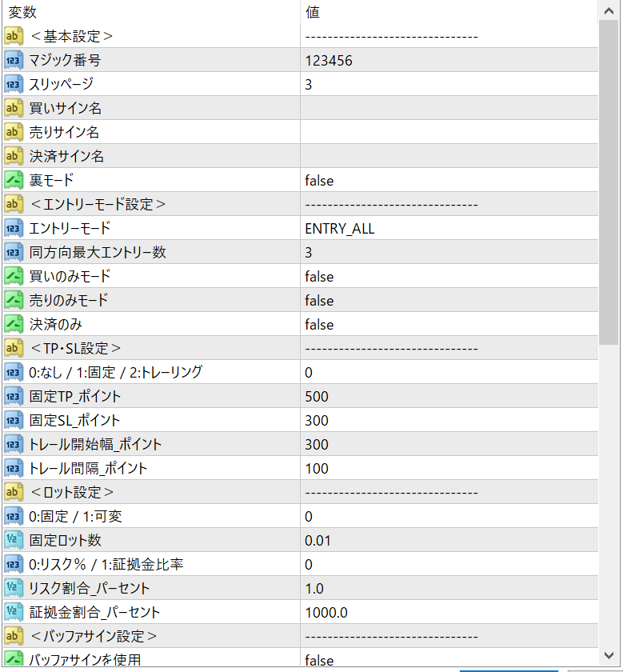Image resolution: width=623 pixels, height=672 pixels.
Task: Click the string icon beside ＜TP･SL設定＞
Action: pyautogui.click(x=14, y=348)
